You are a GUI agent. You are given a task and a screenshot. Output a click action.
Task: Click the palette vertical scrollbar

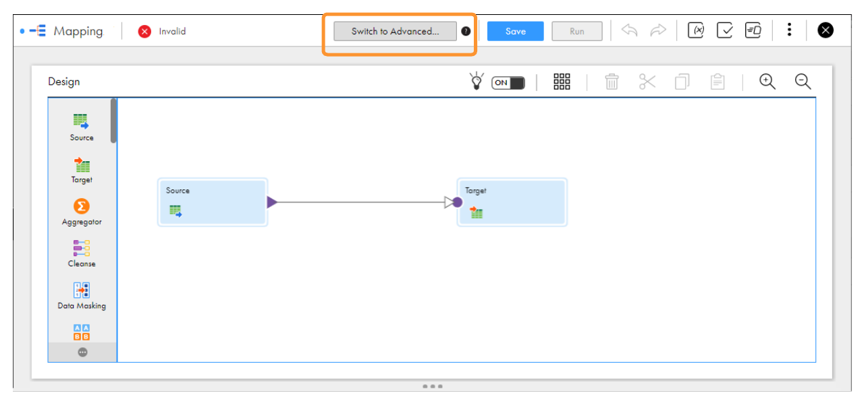click(x=113, y=121)
